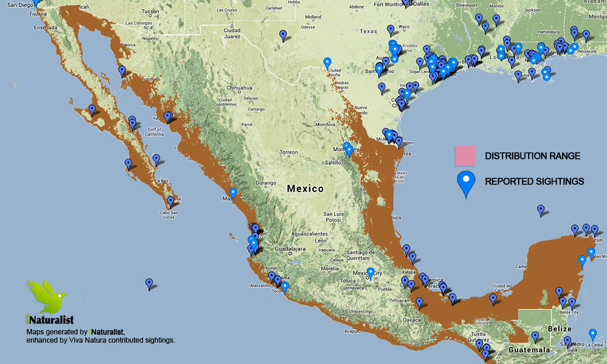Click the sighting pin near La Ceiba

pyautogui.click(x=592, y=334)
